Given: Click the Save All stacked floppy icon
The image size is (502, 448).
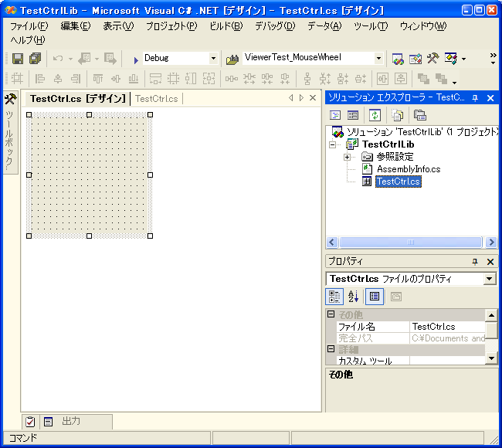Looking at the screenshot, I should tap(35, 59).
